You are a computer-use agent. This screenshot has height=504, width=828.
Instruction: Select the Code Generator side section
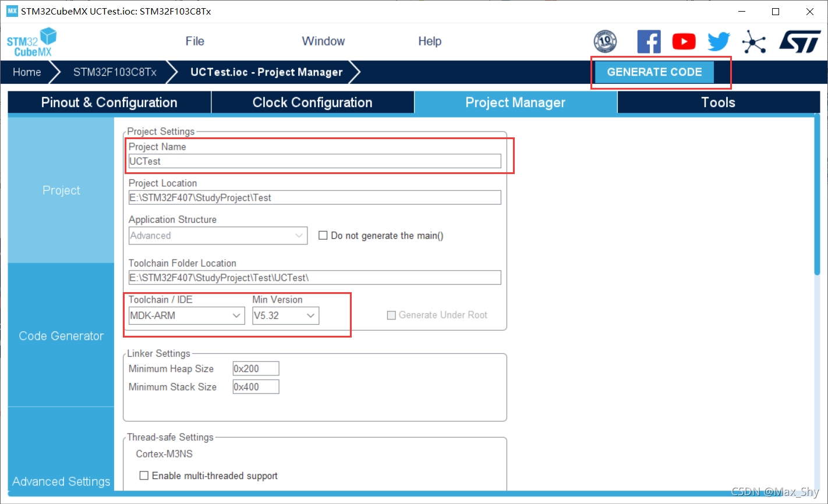(61, 336)
